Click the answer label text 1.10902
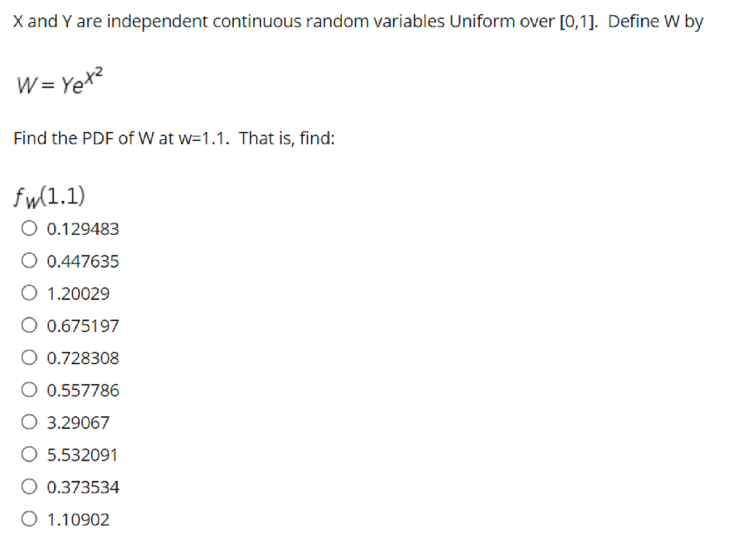Viewport: 749px width, 560px height. [78, 519]
